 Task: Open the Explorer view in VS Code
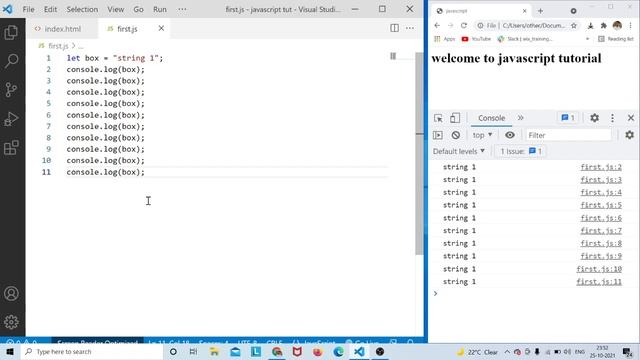[x=11, y=33]
